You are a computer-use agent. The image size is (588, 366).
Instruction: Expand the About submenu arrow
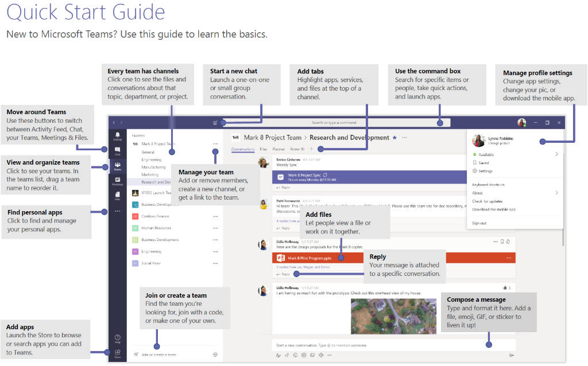tap(556, 193)
